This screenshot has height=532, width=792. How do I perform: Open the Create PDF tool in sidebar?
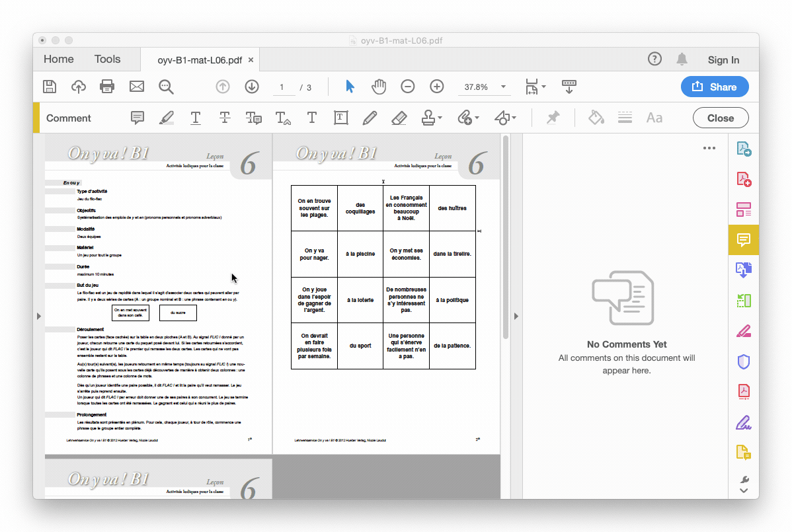[744, 179]
